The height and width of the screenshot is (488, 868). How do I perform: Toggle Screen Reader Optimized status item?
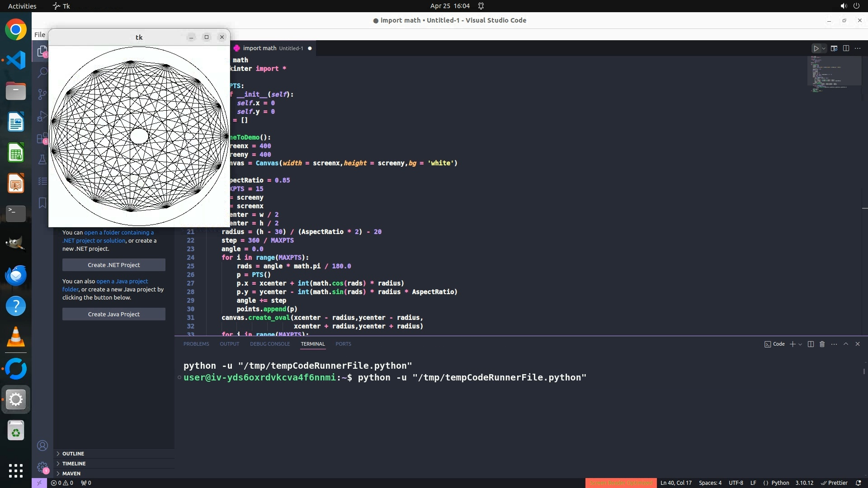pyautogui.click(x=620, y=483)
